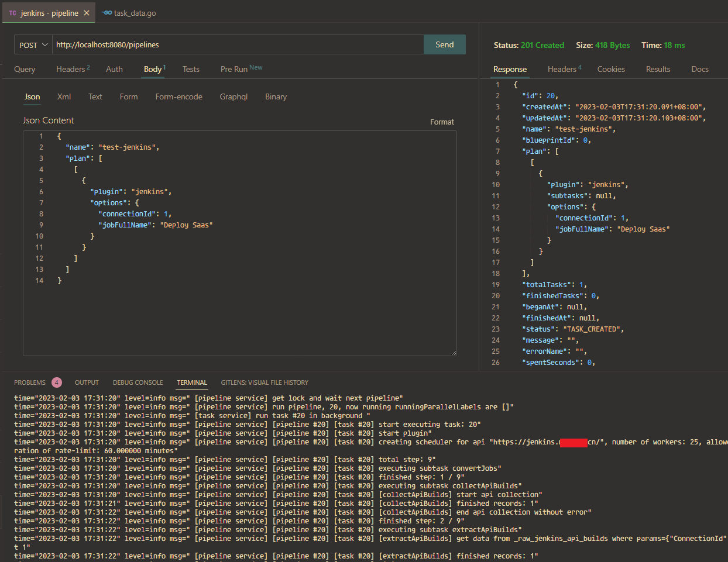Open the Response tab

[x=510, y=69]
